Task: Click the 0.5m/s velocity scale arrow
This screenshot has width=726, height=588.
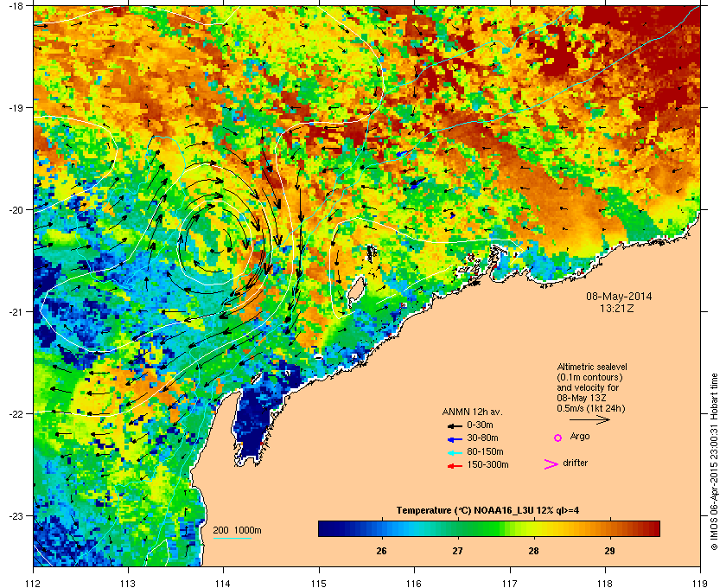Action: point(589,419)
